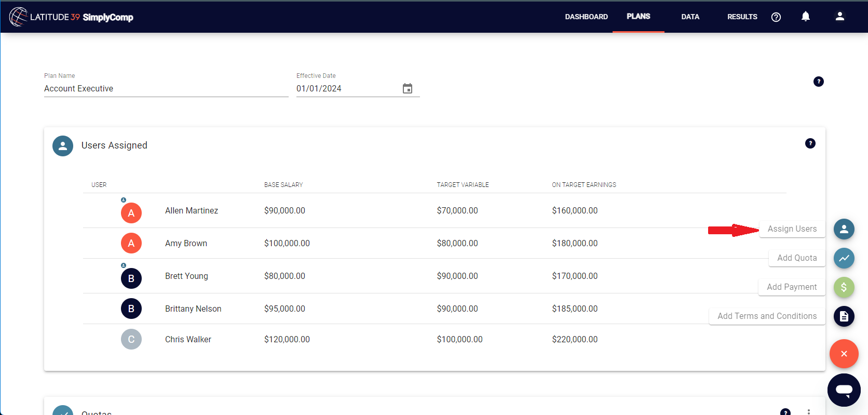Go to the Dashboard tab
Viewport: 868px width, 415px height.
pyautogui.click(x=586, y=17)
